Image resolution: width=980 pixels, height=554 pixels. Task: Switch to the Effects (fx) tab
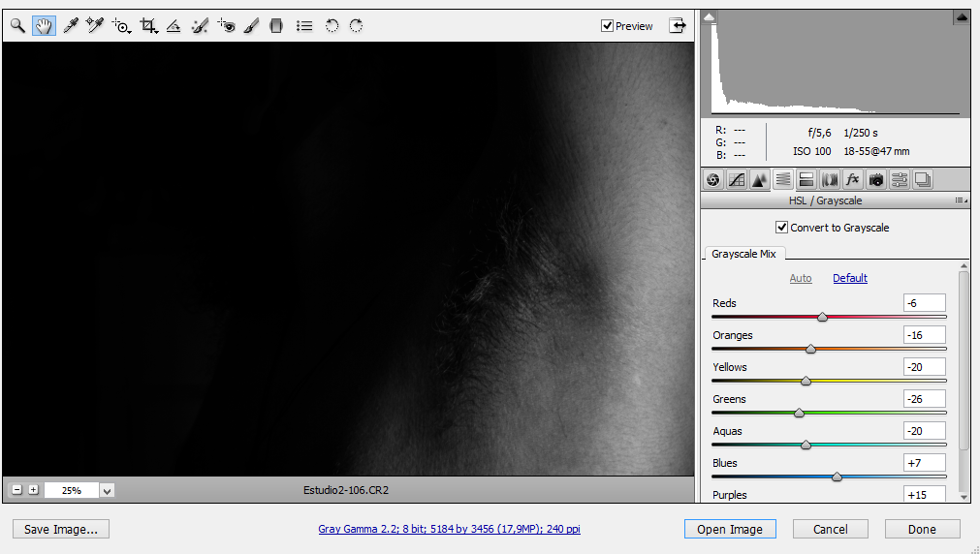[853, 179]
